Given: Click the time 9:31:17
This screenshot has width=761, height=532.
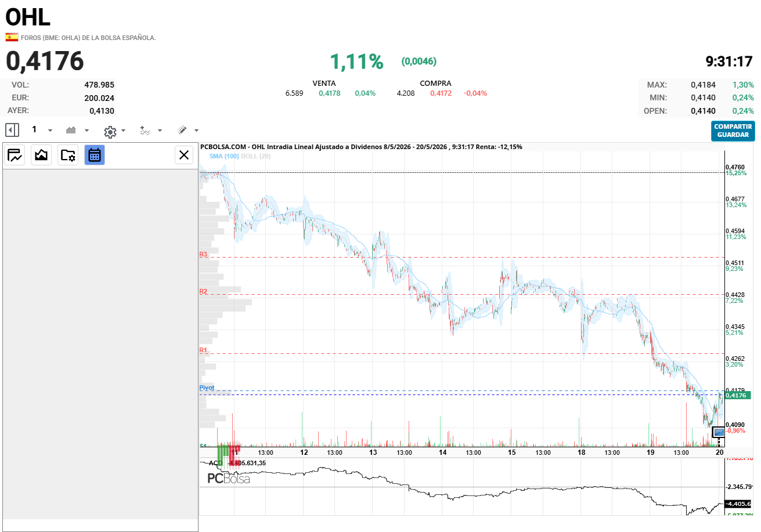Looking at the screenshot, I should (x=729, y=61).
